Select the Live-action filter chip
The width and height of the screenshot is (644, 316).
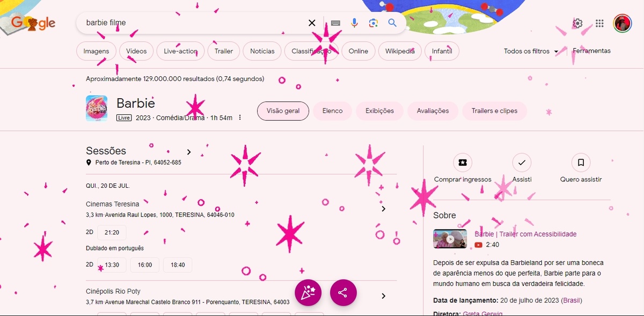180,51
